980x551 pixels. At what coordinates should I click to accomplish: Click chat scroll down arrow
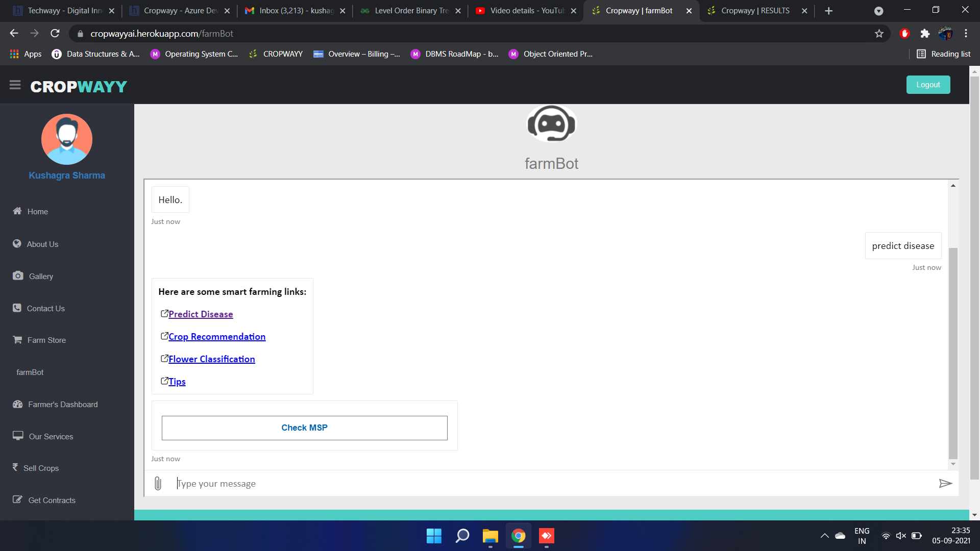953,464
